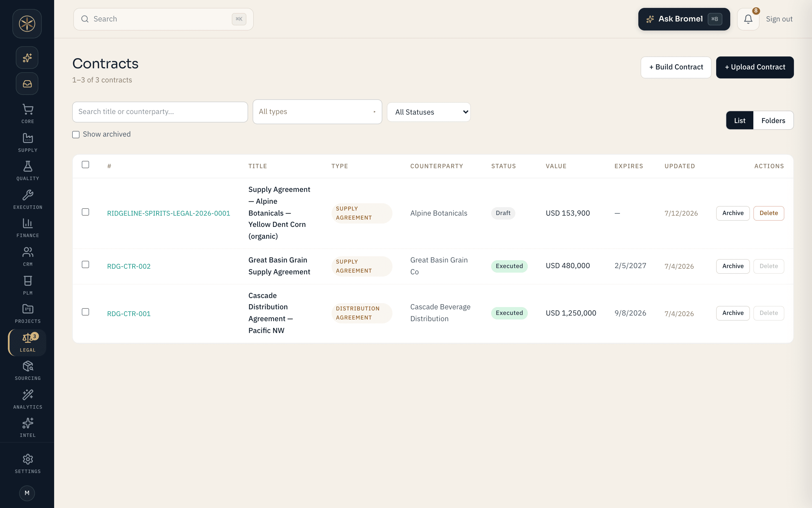
Task: Select the RDG-CTR-002 row checkbox
Action: coord(85,264)
